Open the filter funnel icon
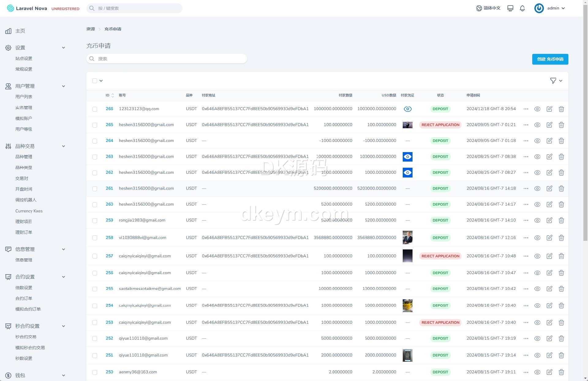The height and width of the screenshot is (381, 588). (553, 81)
